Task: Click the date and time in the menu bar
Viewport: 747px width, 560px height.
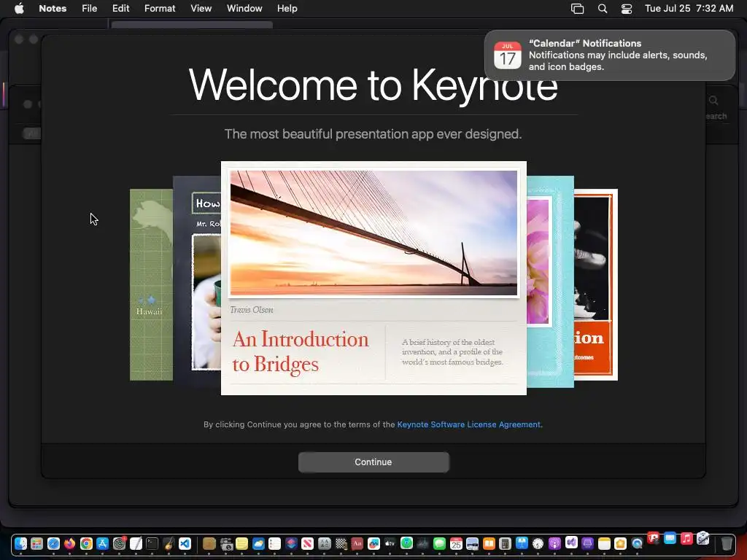Action: pyautogui.click(x=689, y=9)
